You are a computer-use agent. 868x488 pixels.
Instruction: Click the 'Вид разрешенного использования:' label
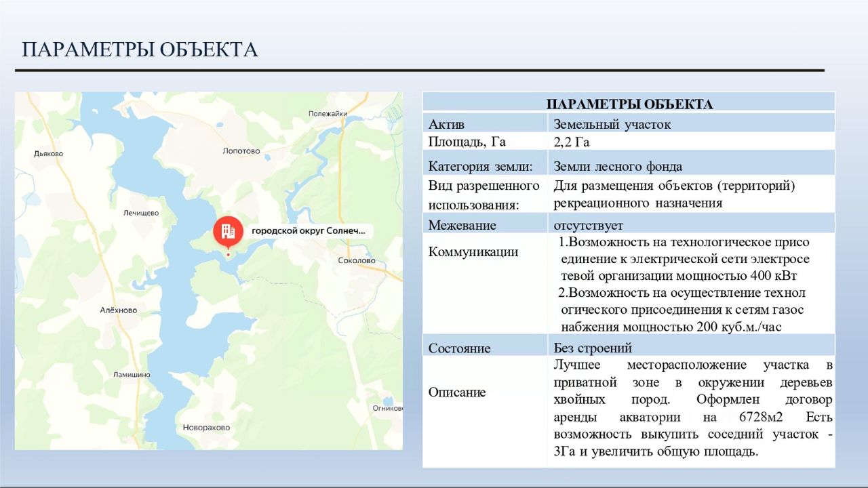[x=484, y=195]
